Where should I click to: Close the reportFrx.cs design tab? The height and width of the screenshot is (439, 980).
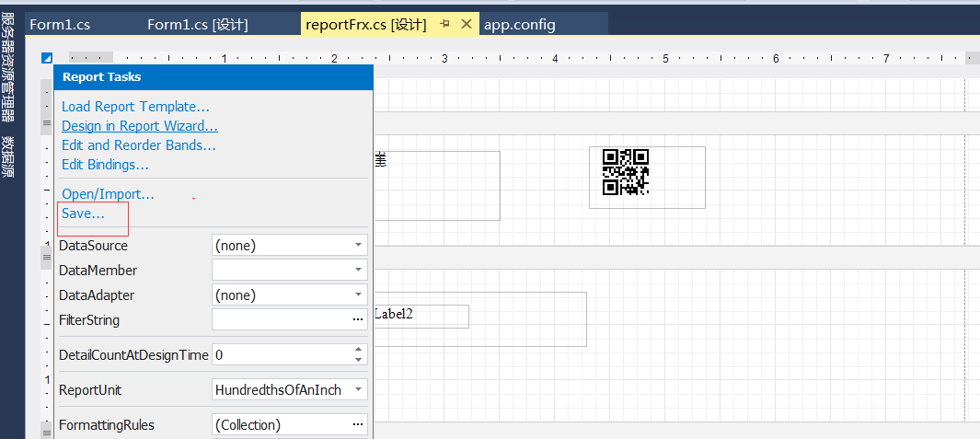click(x=466, y=24)
